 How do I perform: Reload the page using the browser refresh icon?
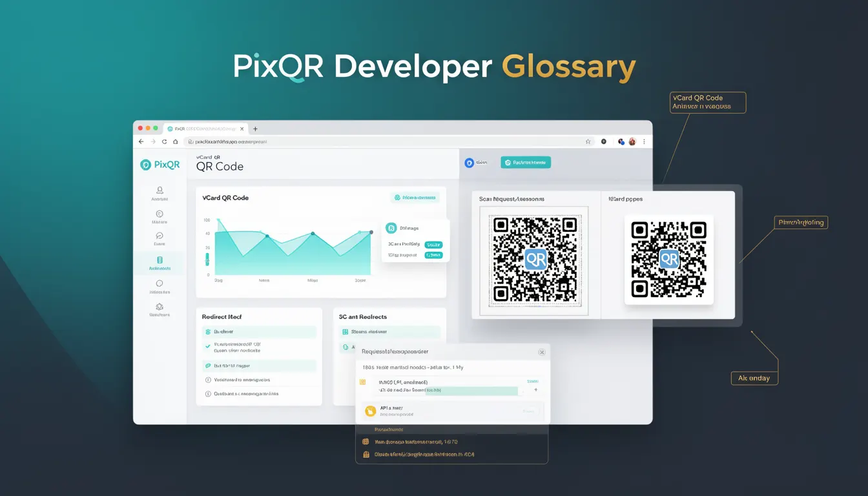coord(164,141)
